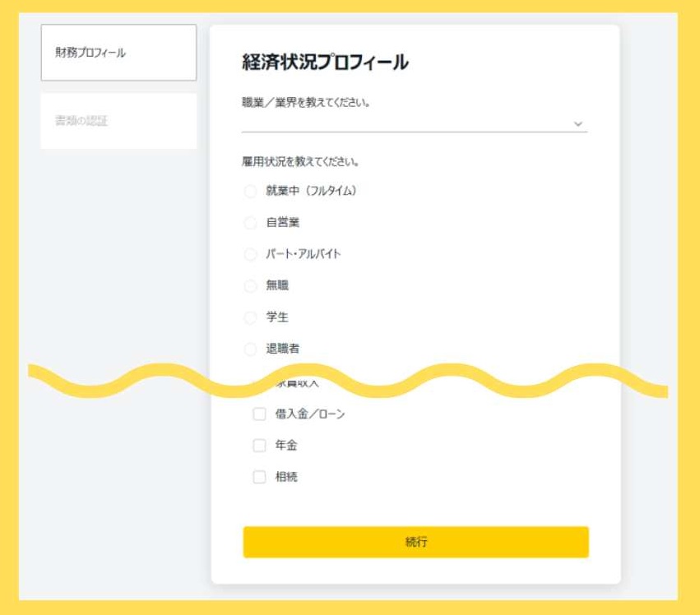Viewport: 700px width, 615px height.
Task: Select 就業中（フルタイム）employment status
Action: tap(248, 191)
